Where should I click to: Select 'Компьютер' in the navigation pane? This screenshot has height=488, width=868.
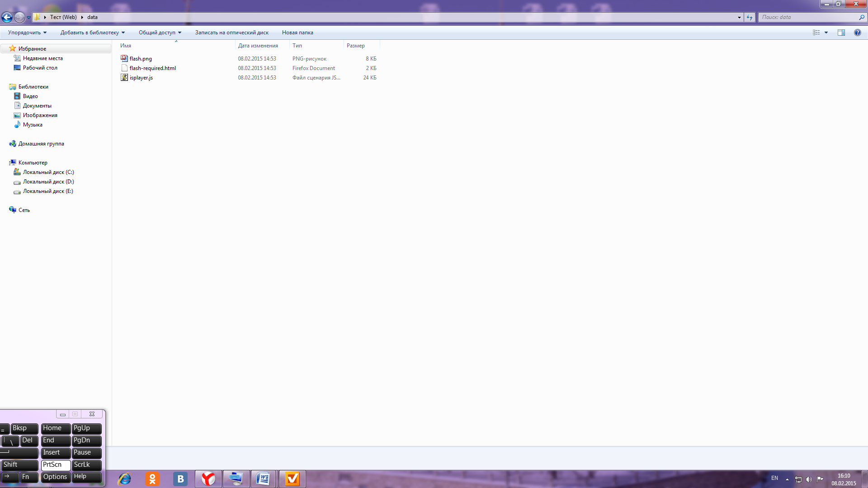[33, 163]
